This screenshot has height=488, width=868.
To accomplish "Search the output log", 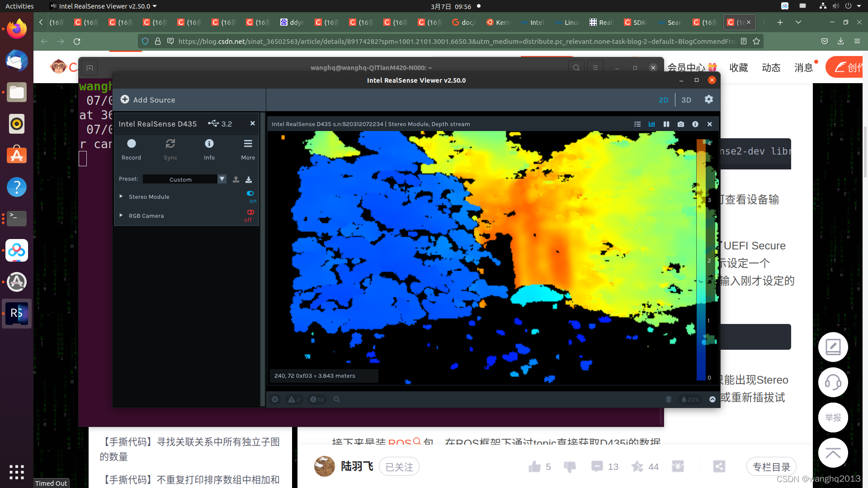I will click(337, 399).
